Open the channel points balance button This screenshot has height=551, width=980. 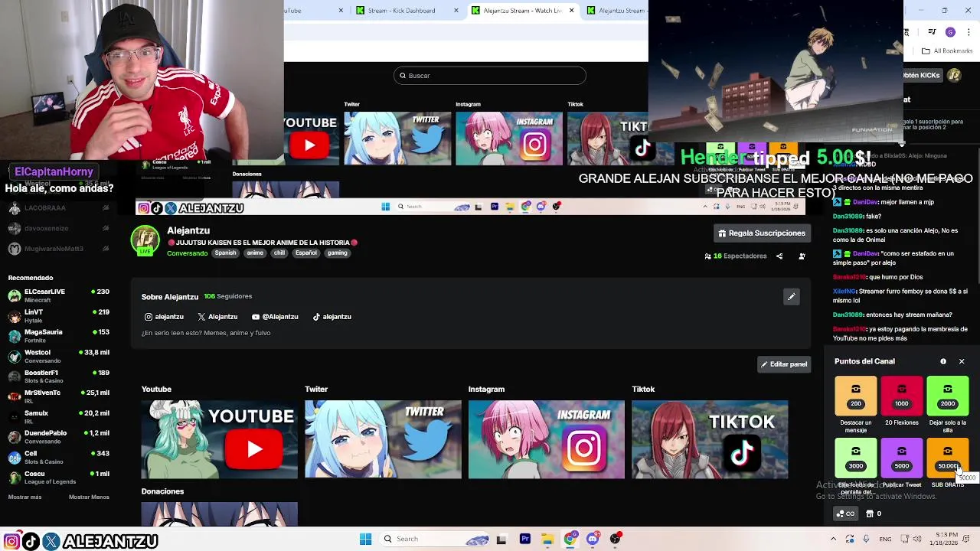[x=846, y=514]
